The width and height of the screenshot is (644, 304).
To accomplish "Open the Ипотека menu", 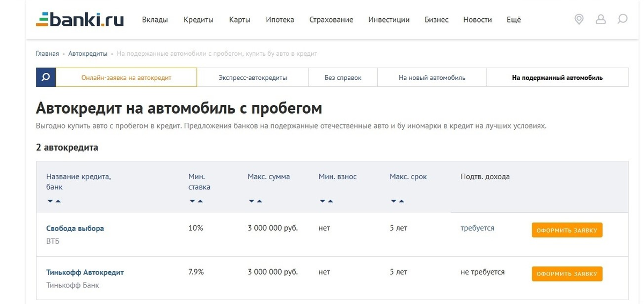I will coord(280,20).
